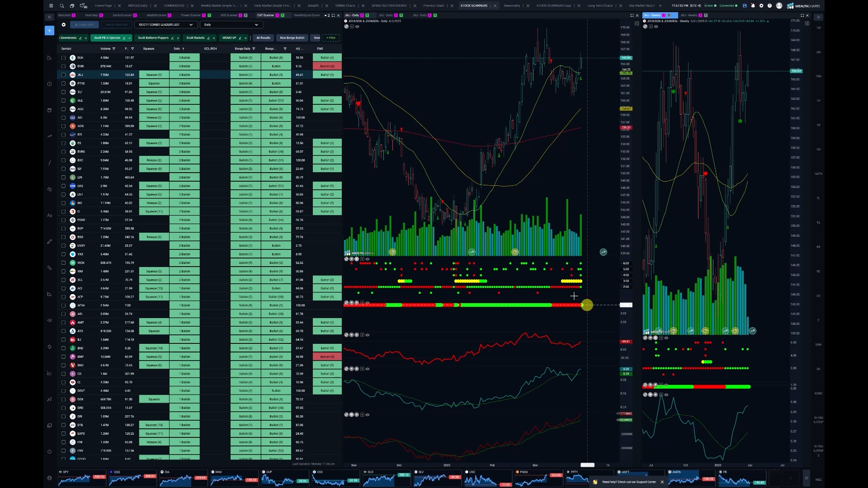Open the AMZN mini chart in the ticker bar
Screen dimensions: 868x488
coord(692,478)
